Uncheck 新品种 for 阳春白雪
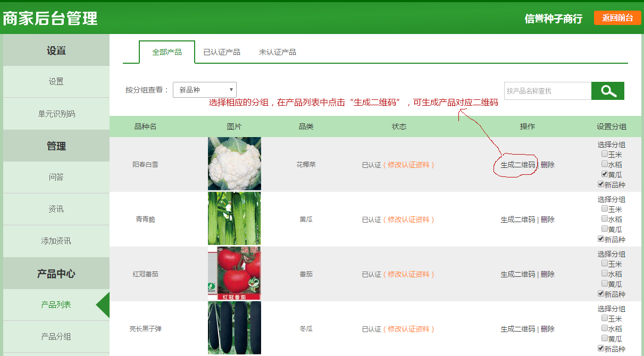The width and height of the screenshot is (644, 356). coord(601,184)
